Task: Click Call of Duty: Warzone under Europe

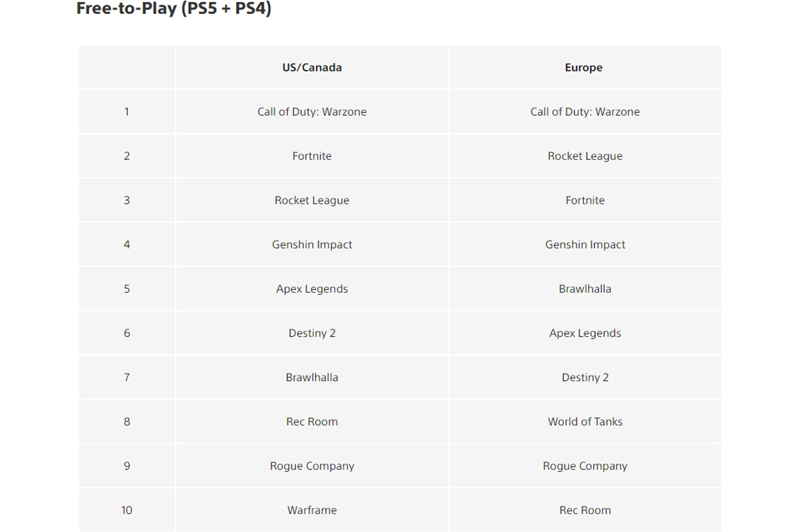Action: pyautogui.click(x=585, y=112)
